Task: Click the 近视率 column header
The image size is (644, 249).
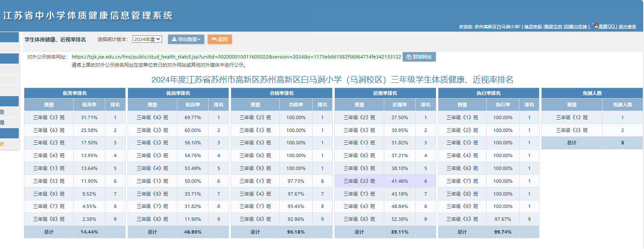Action: tap(400, 105)
